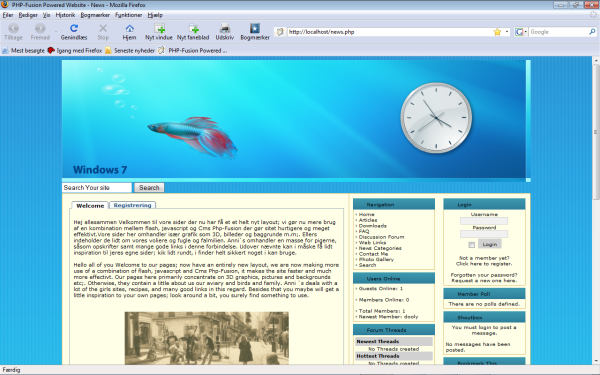
Task: Open the Funktioner menu
Action: click(129, 15)
